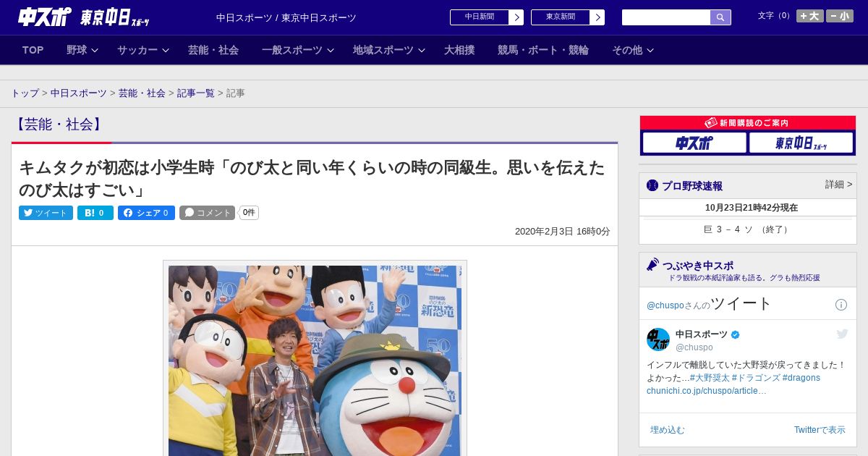This screenshot has height=456, width=868.
Task: Go to 中日新聞 site button
Action: pyautogui.click(x=479, y=17)
